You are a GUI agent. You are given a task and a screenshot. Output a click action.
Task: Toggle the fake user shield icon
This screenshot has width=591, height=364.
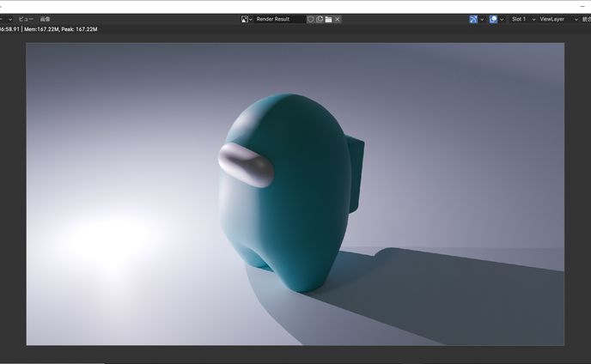[310, 19]
